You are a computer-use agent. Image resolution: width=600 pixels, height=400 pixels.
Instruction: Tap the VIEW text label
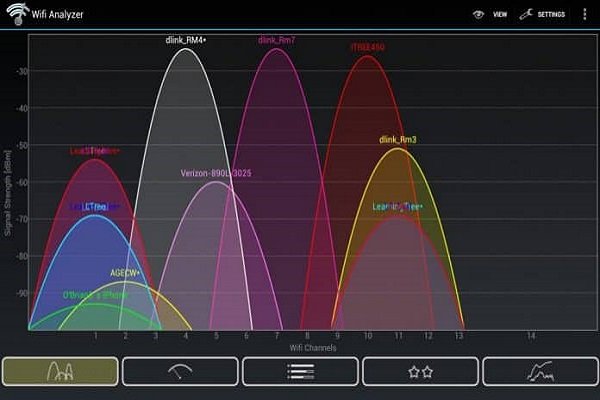click(500, 15)
